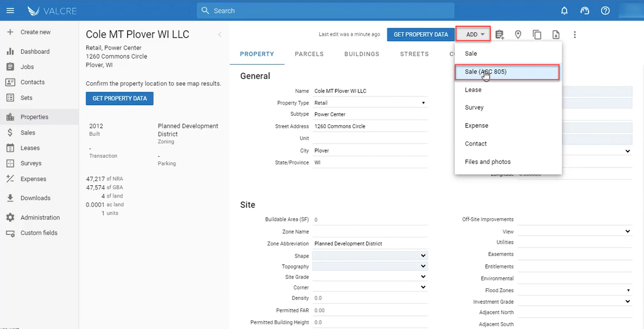
Task: Switch to the BUILDINGS tab
Action: coord(362,54)
